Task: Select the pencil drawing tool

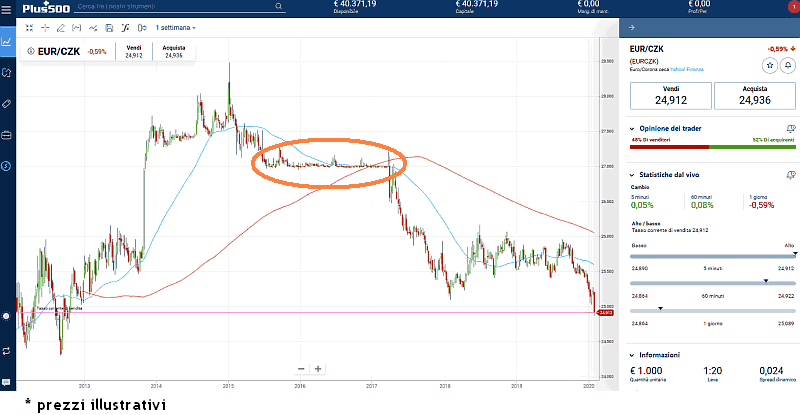Action: (x=61, y=27)
